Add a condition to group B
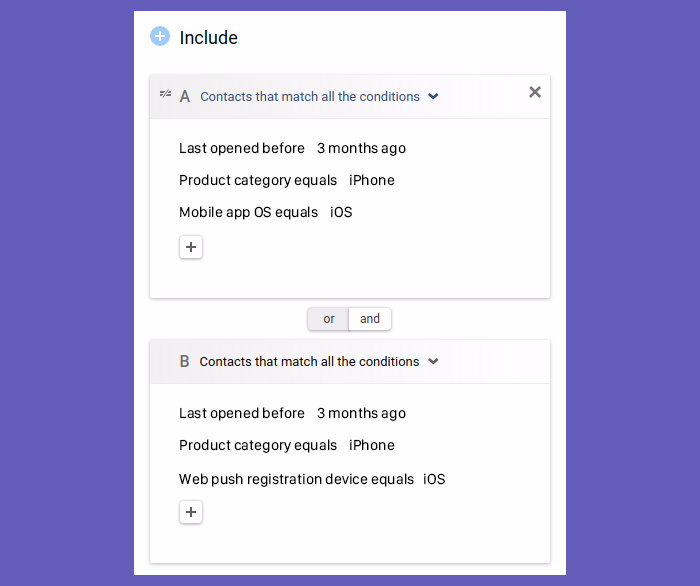The height and width of the screenshot is (586, 700). 191,512
